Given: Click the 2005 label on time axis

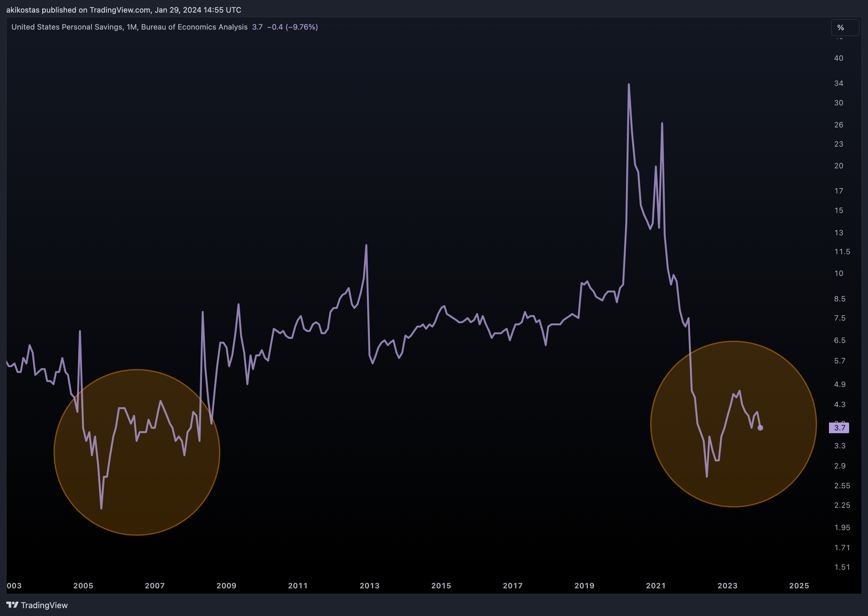Looking at the screenshot, I should pyautogui.click(x=83, y=586).
